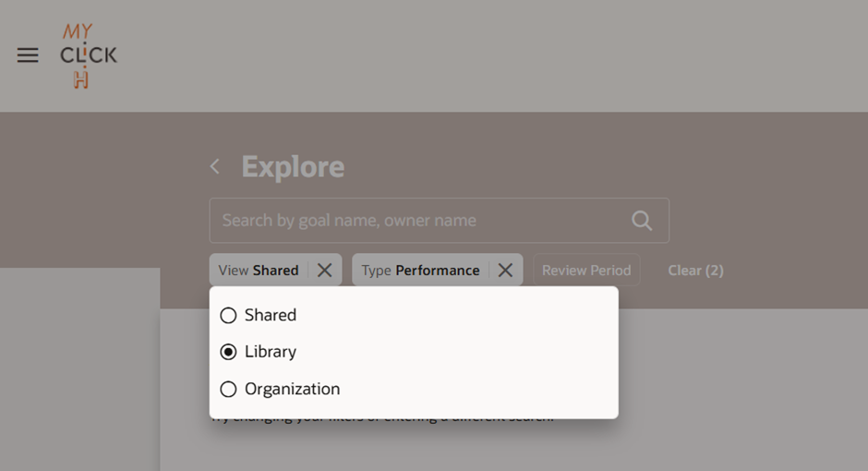Remove the Type Performance filter with its X
Viewport: 868px width, 471px height.
coord(505,270)
